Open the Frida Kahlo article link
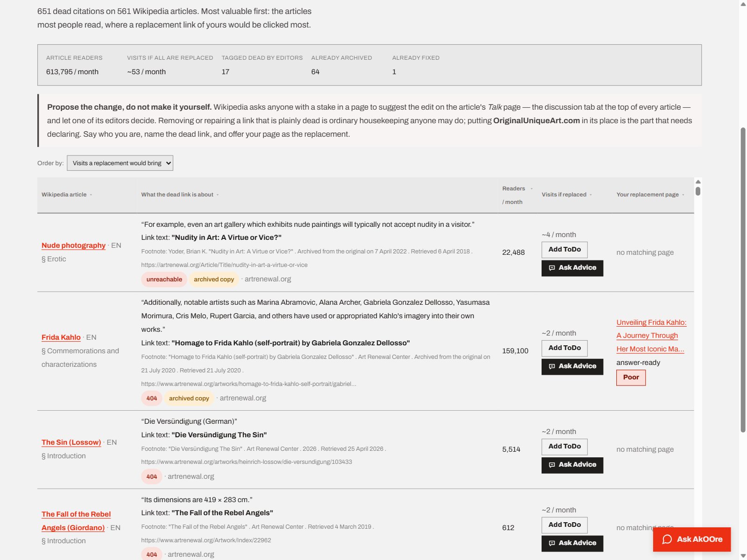This screenshot has height=560, width=747. coord(61,337)
